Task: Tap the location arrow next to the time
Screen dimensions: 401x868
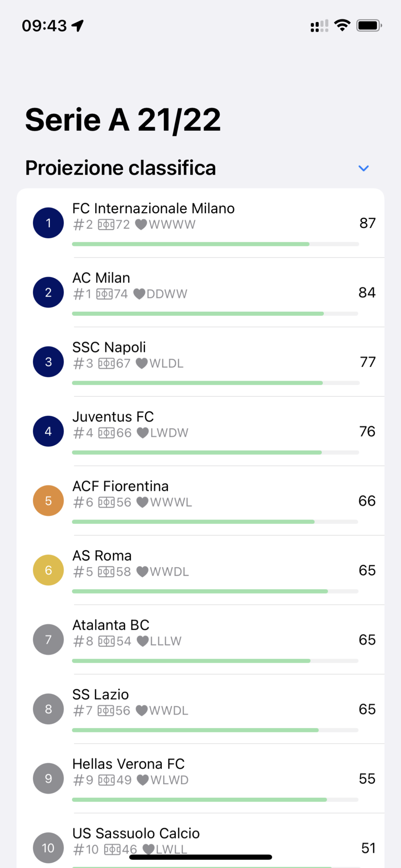Action: coord(78,26)
